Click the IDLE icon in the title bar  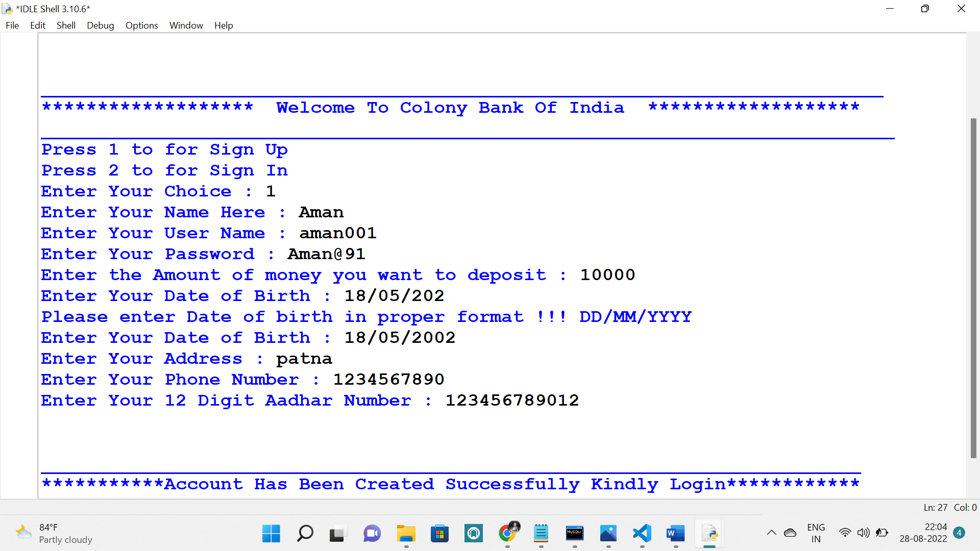click(7, 8)
